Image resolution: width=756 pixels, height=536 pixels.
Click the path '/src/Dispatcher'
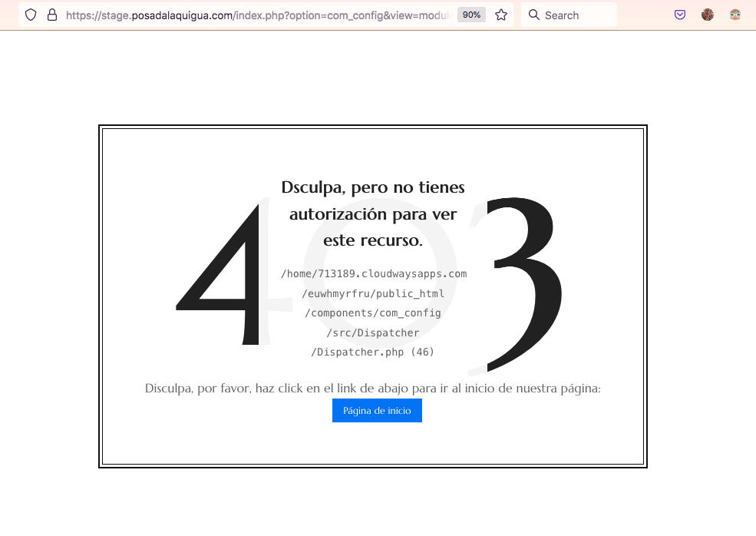point(373,333)
